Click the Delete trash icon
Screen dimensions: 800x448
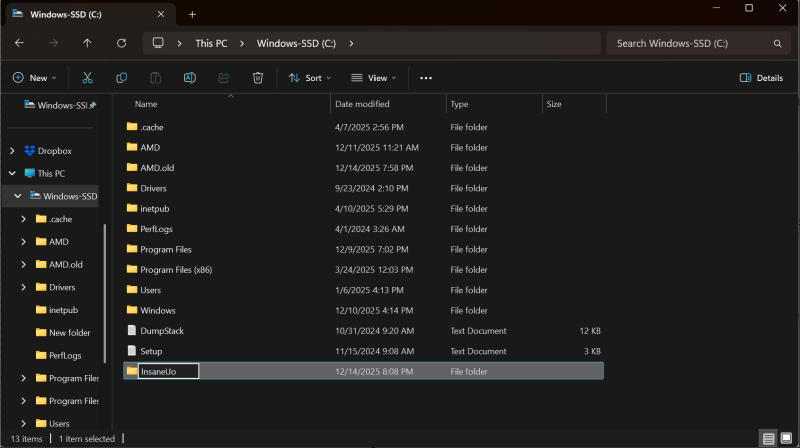(257, 77)
